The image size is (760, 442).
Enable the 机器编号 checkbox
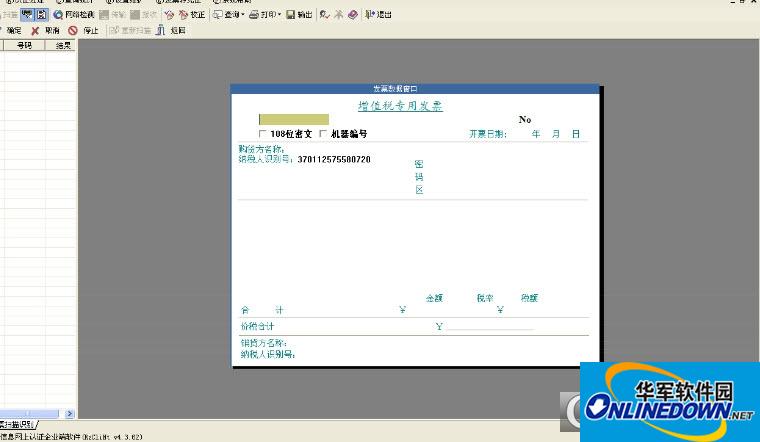(x=323, y=134)
